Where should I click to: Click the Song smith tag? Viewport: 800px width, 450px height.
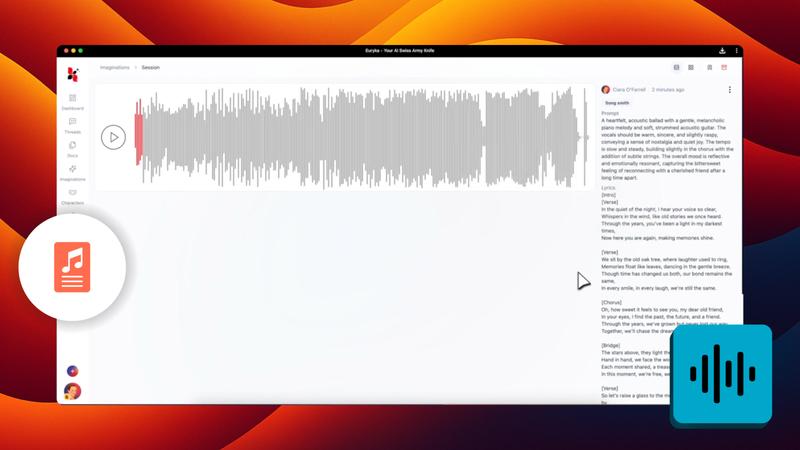(617, 103)
